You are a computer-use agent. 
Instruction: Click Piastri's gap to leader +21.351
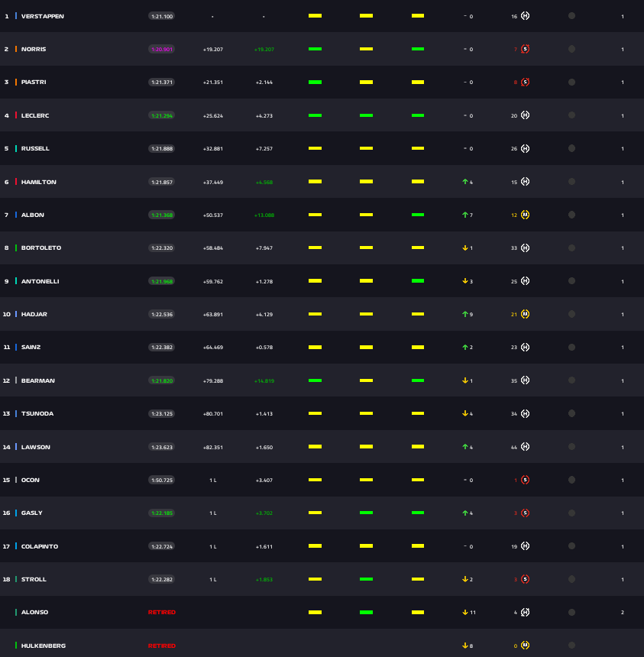pos(213,83)
